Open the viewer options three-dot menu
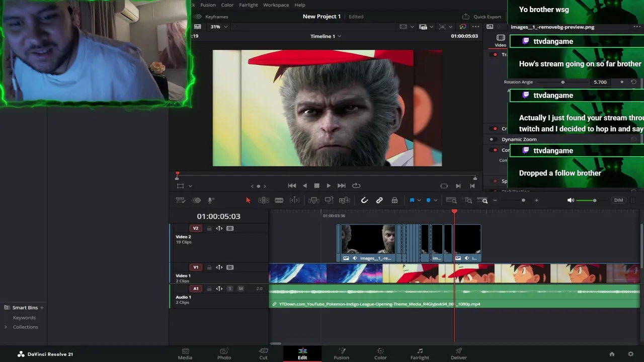Screen dimensions: 644x362 point(476,27)
